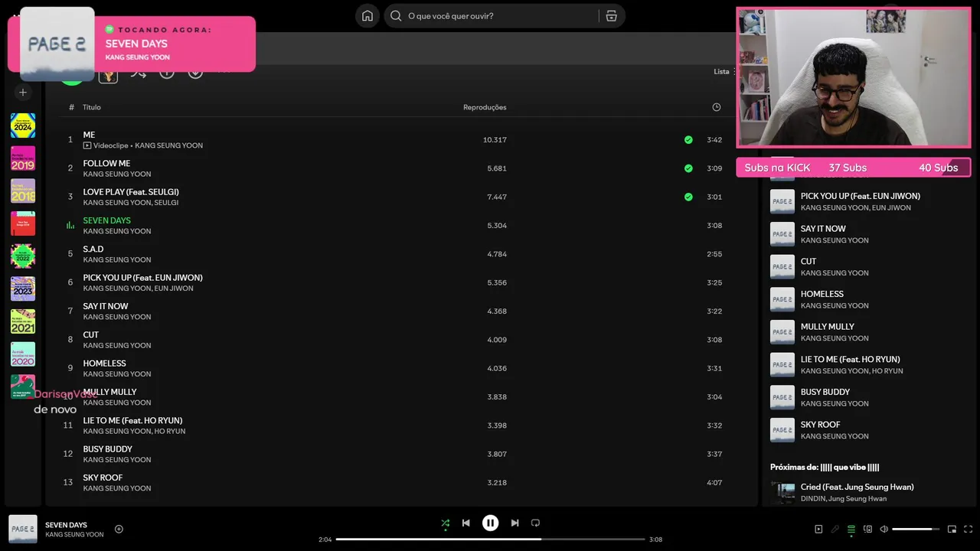Open the red playlist cover below 2018

[x=23, y=223]
